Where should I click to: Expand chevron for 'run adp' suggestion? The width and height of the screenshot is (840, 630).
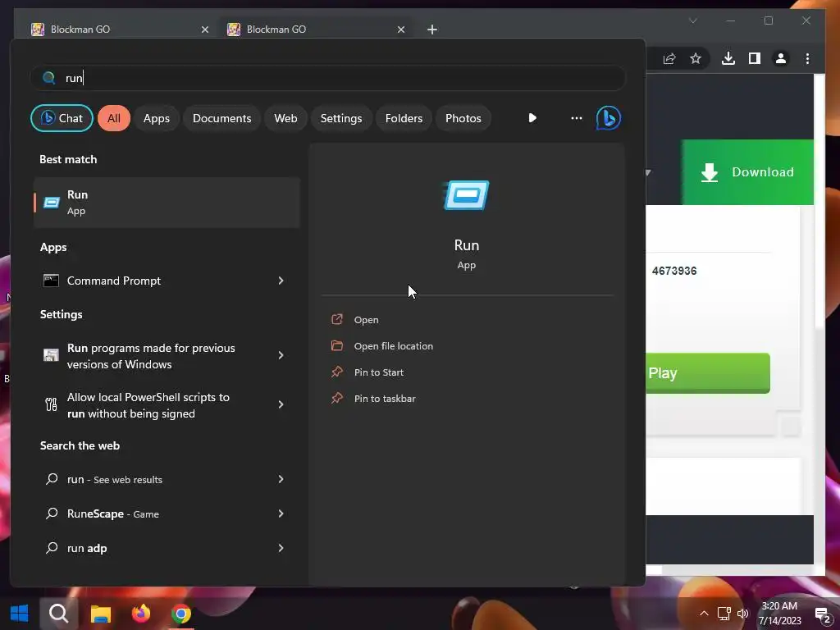click(281, 548)
